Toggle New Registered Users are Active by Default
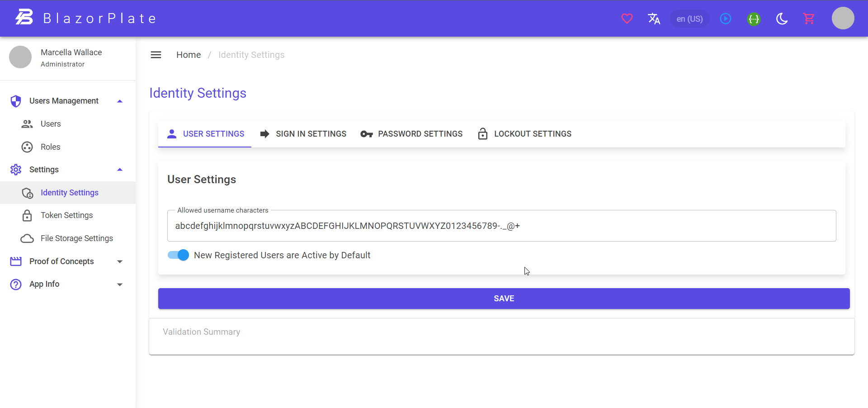Screen dimensions: 868x408 pyautogui.click(x=178, y=255)
